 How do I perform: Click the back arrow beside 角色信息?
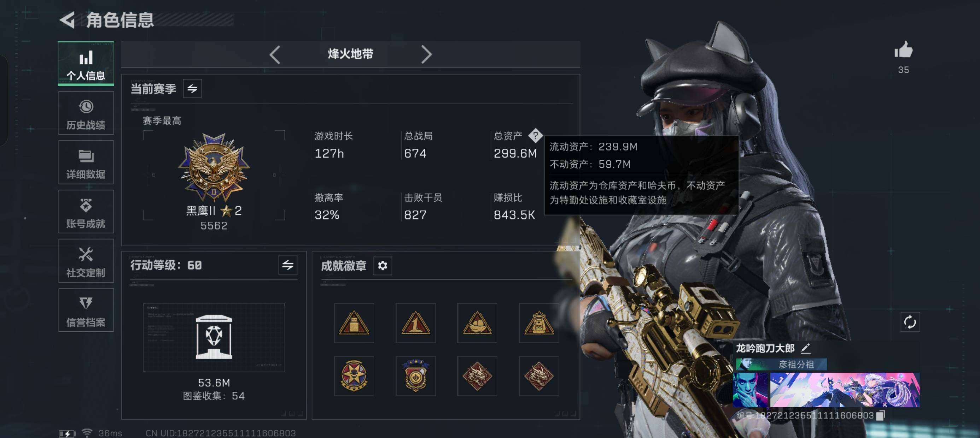(68, 20)
